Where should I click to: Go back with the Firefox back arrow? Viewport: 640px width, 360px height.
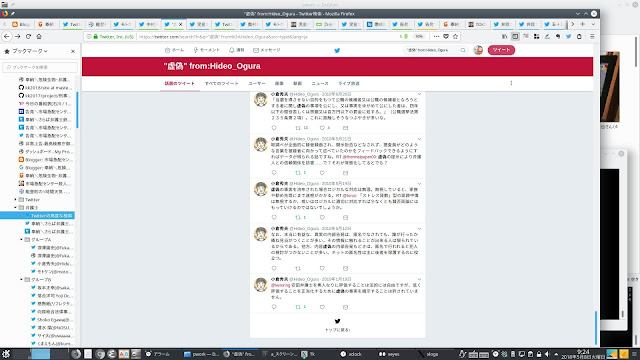(x=7, y=36)
